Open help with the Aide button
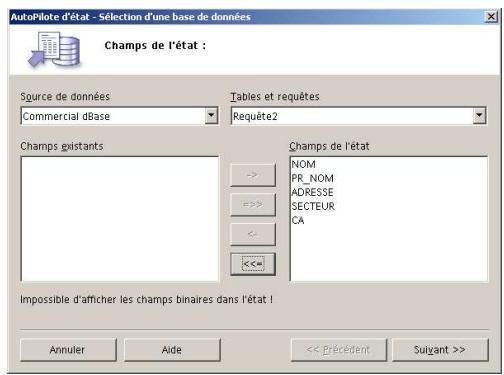This screenshot has width=504, height=375. pyautogui.click(x=172, y=350)
